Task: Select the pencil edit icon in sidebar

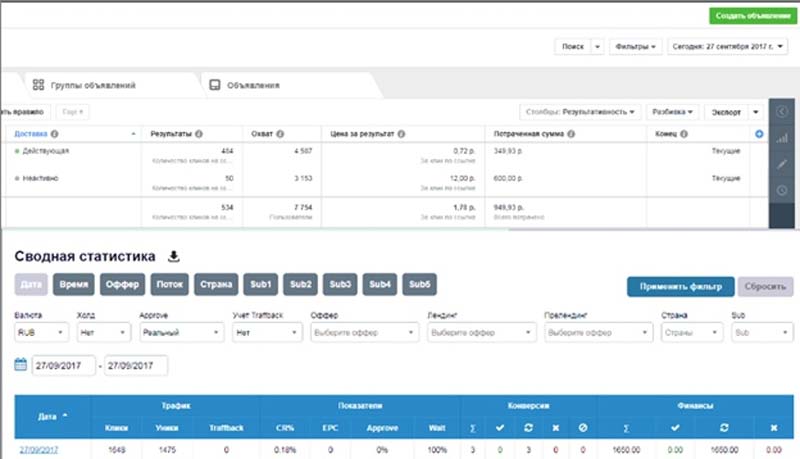Action: tap(782, 164)
